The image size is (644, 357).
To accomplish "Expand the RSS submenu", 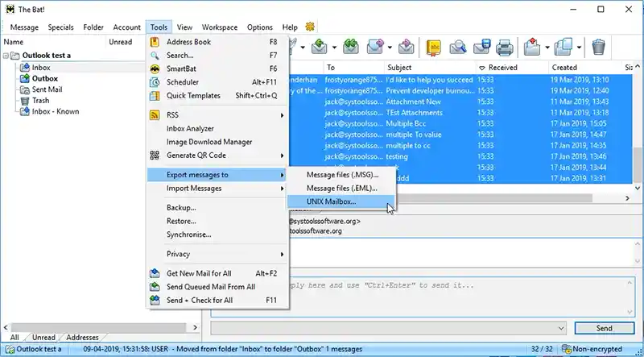I will pyautogui.click(x=218, y=115).
